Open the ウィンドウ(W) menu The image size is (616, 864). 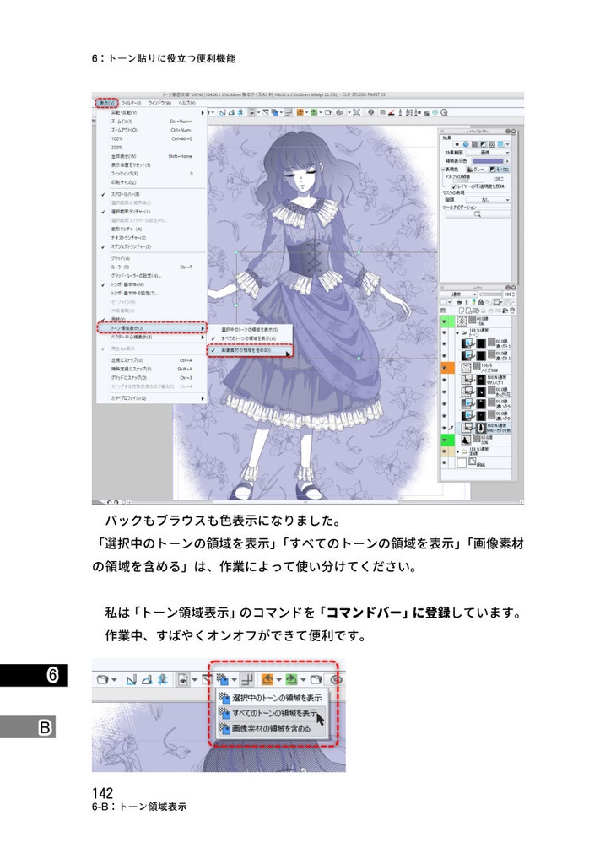(x=159, y=103)
